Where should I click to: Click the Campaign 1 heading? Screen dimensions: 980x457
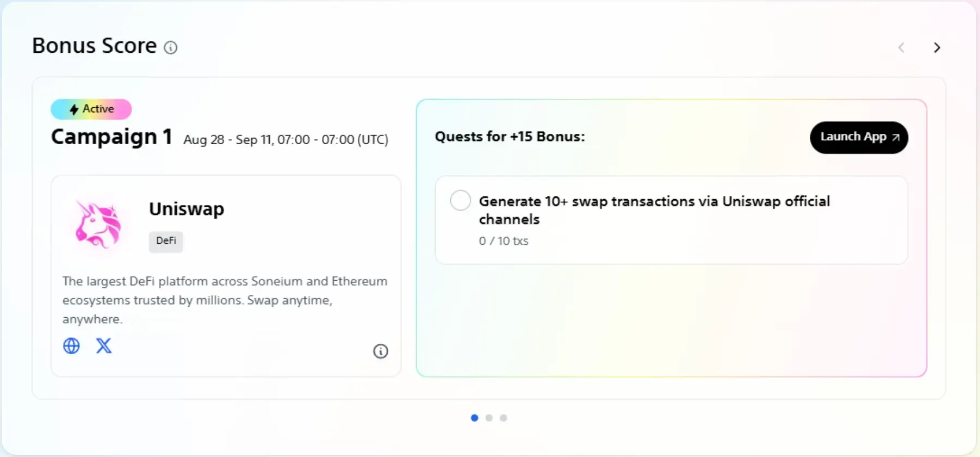point(111,137)
